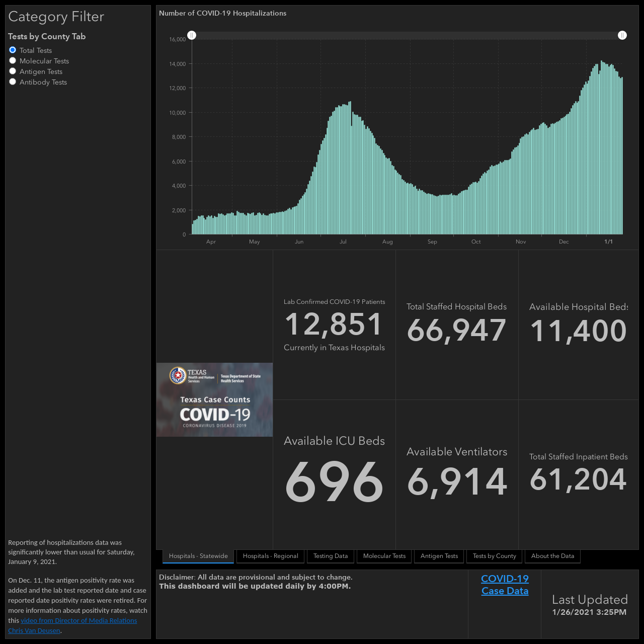Open the Molecular Tests tab
Viewport: 644px width, 644px height.
click(x=384, y=556)
